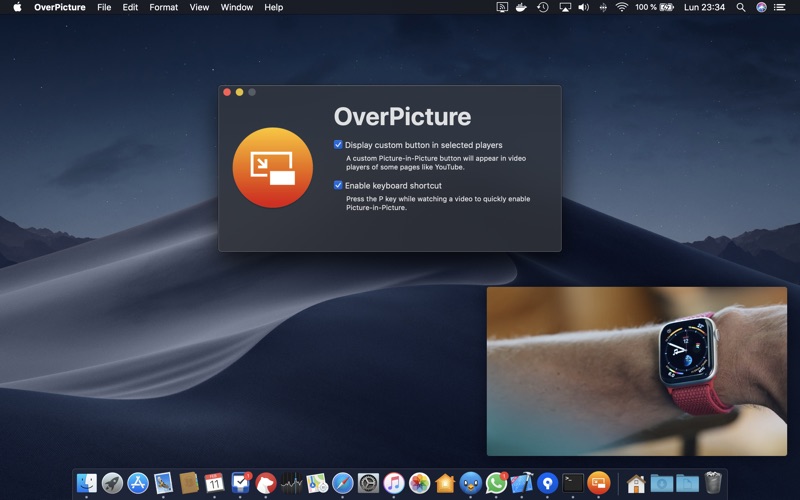Open Safari compass icon in Dock
The height and width of the screenshot is (500, 800).
pos(343,483)
